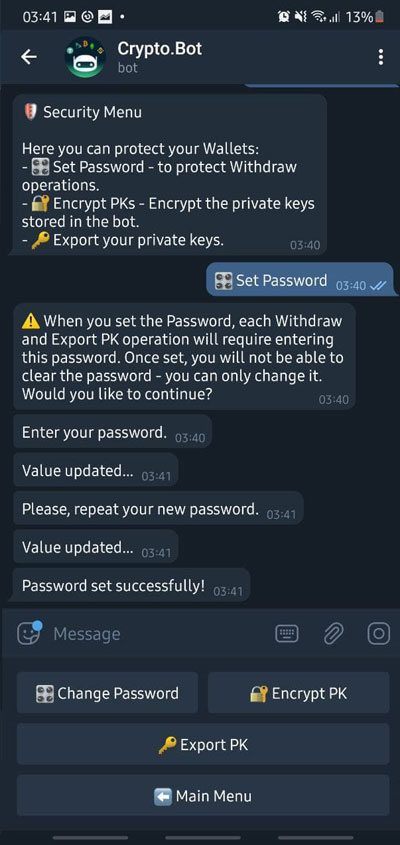Return via the Main Menu button
This screenshot has width=400, height=845.
(203, 795)
